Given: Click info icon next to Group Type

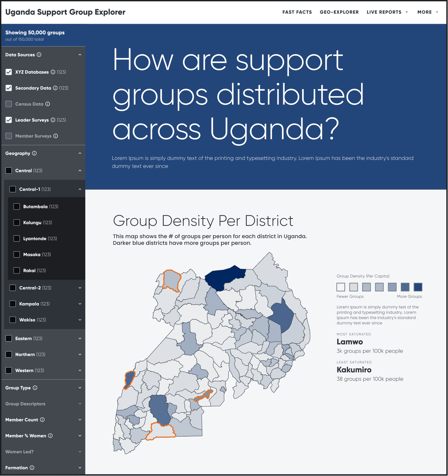Looking at the screenshot, I should click(x=35, y=388).
